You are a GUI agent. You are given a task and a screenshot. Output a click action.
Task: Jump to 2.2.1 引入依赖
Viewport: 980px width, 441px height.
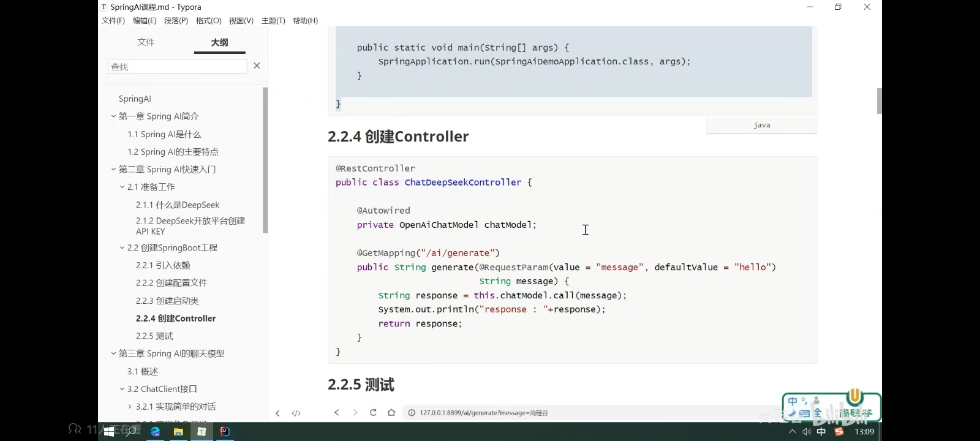pyautogui.click(x=163, y=265)
